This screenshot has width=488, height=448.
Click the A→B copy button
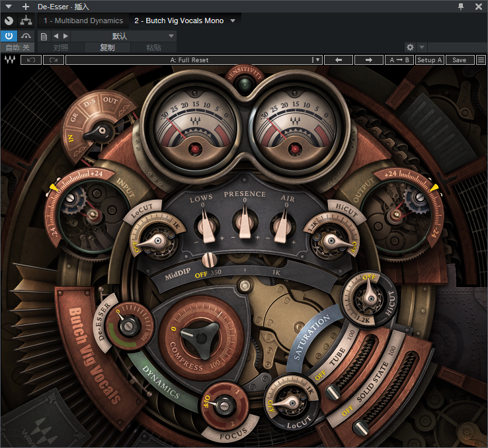pyautogui.click(x=399, y=60)
